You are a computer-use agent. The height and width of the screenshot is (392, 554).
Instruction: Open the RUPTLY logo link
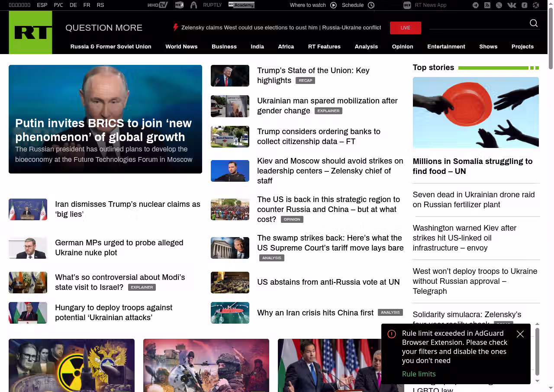[x=212, y=5]
